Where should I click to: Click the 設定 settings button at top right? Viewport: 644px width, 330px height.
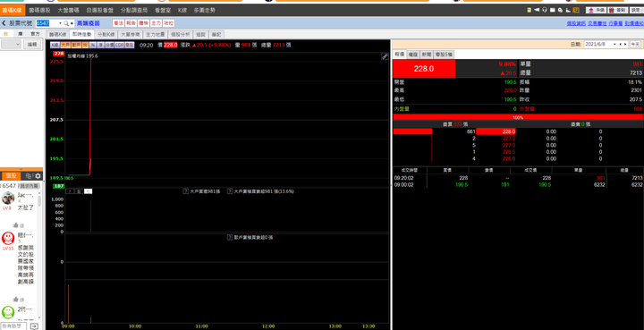click(636, 10)
